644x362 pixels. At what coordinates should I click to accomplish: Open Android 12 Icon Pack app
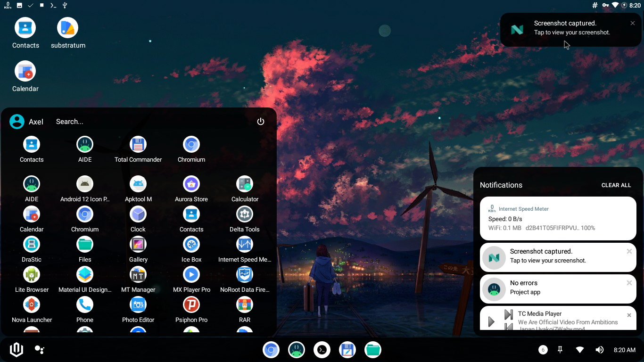[85, 189]
